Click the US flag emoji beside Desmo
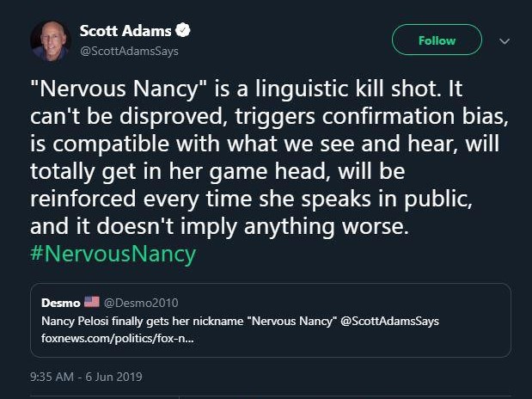This screenshot has height=399, width=532. click(92, 302)
